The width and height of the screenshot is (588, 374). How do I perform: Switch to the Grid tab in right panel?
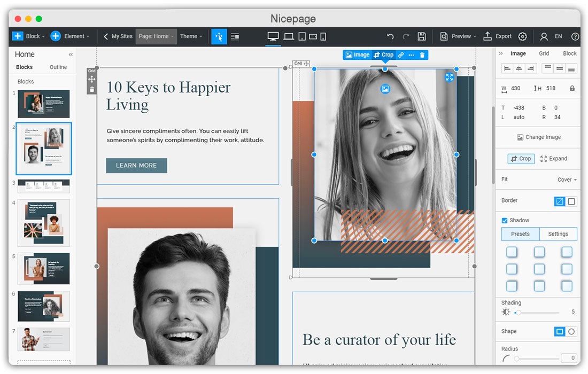[x=544, y=53]
